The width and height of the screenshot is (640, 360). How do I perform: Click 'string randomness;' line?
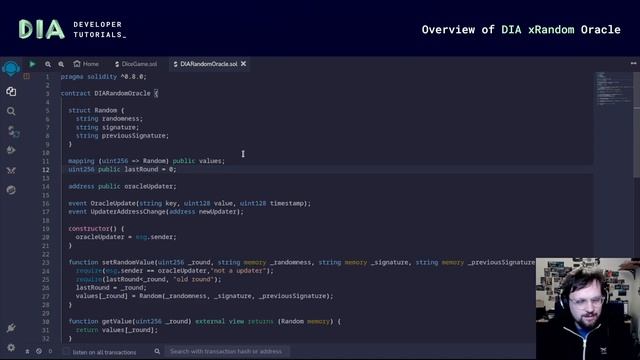tap(109, 119)
